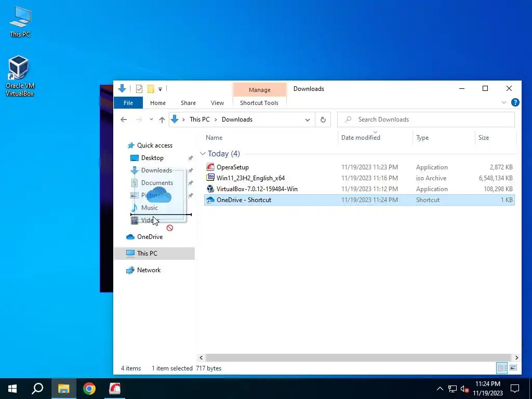Select Win11_23H2_English_x64 iso file
Viewport: 532px width, 399px height.
click(x=360, y=178)
